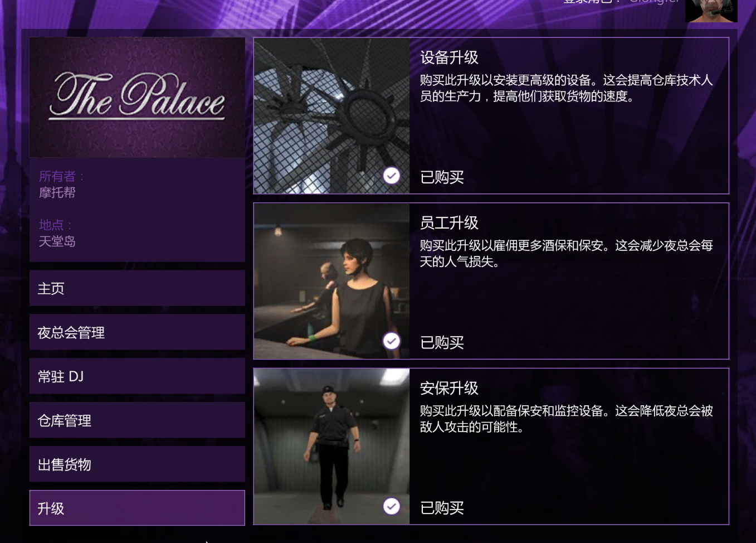Go to 仓库管理 section
This screenshot has height=543, width=756.
[137, 420]
